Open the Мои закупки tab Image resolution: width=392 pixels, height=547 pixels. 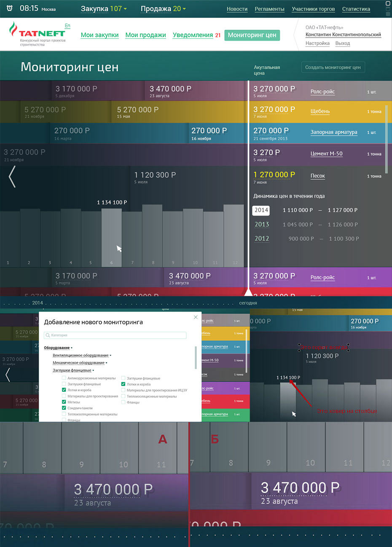tap(99, 35)
